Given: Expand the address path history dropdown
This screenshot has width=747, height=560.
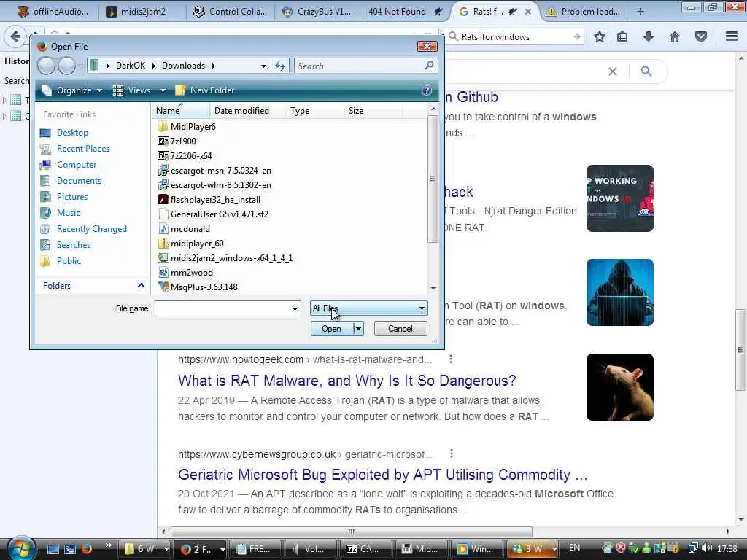Looking at the screenshot, I should pyautogui.click(x=263, y=66).
